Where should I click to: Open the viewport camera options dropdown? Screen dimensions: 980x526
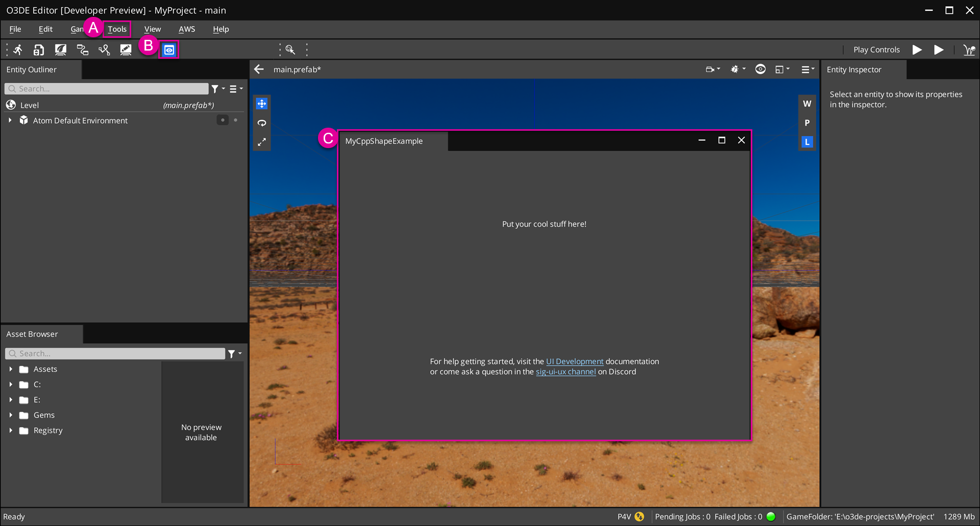point(713,69)
